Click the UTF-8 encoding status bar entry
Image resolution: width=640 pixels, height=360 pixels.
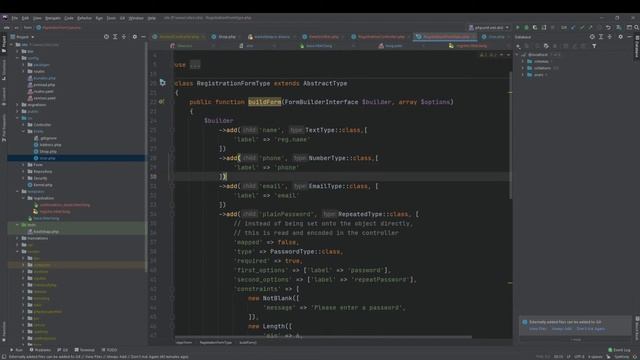click(579, 356)
